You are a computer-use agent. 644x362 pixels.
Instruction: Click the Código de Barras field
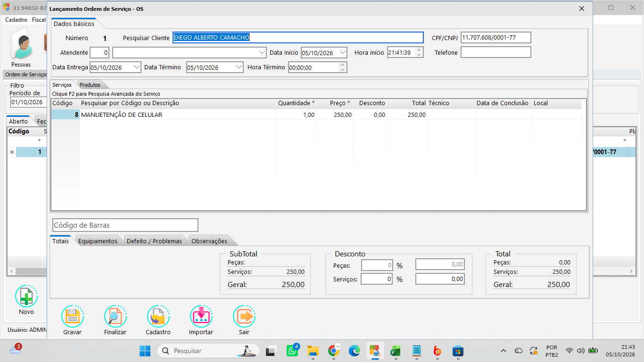pos(125,225)
